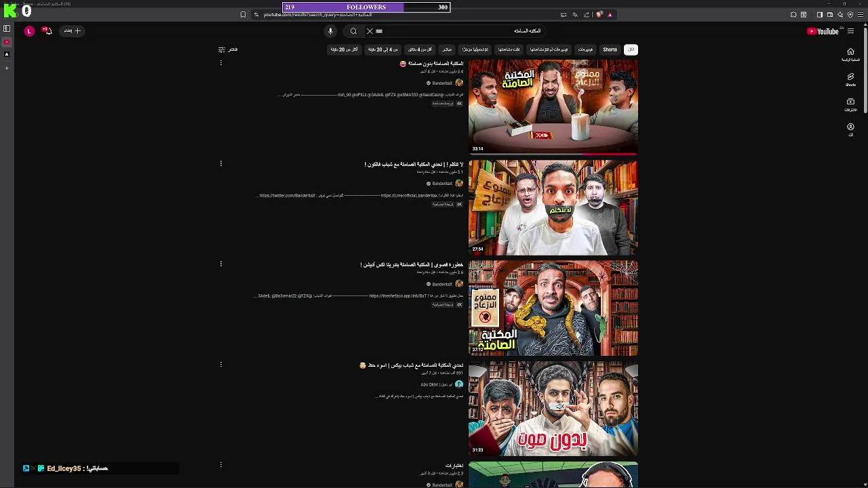Screen dimensions: 868x488
Task: Open the options menu for the 33:14 video
Action: point(221,63)
